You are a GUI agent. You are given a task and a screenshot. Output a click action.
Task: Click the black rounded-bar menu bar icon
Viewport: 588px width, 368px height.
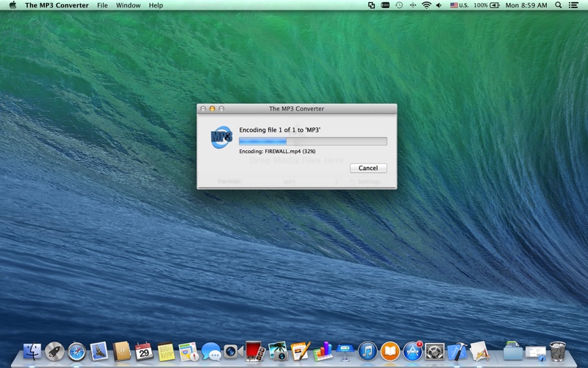(x=385, y=5)
